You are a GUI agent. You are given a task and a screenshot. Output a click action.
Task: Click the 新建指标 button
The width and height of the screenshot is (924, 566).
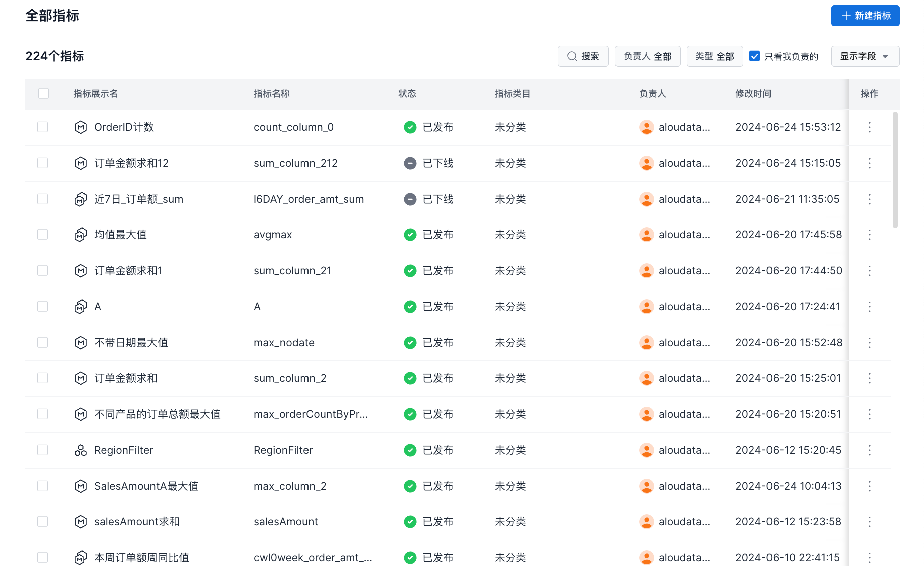point(865,16)
